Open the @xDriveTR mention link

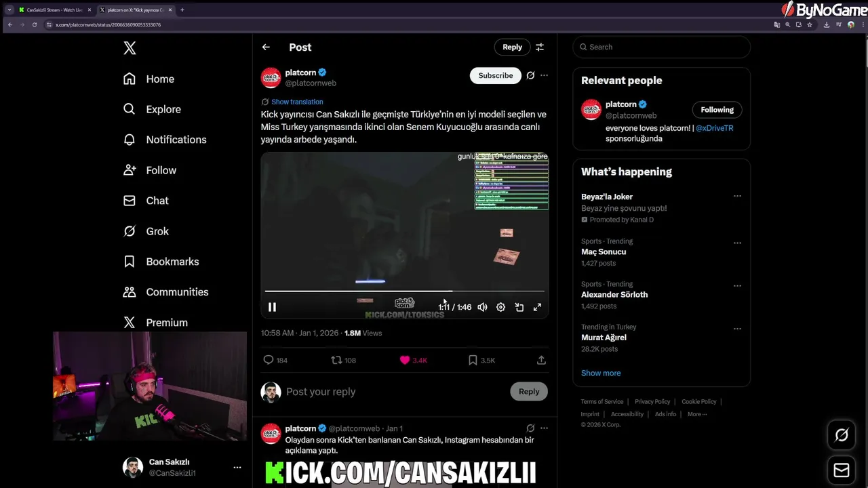point(714,128)
